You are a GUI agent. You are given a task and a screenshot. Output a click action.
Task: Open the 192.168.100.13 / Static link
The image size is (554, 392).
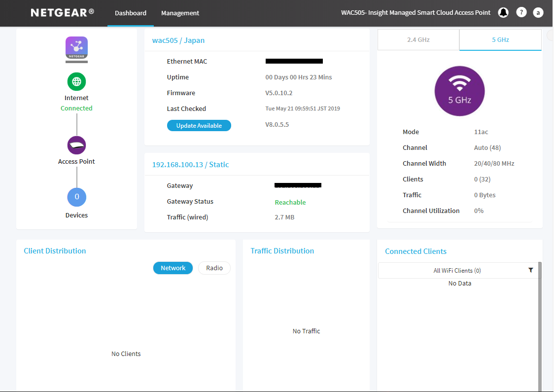[190, 164]
